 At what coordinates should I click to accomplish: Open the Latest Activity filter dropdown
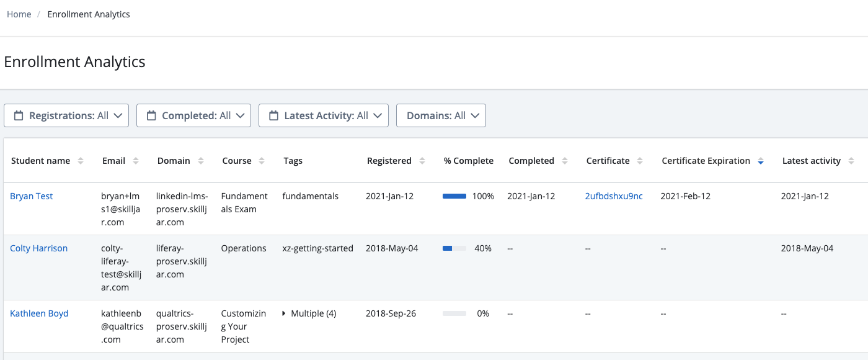tap(324, 115)
